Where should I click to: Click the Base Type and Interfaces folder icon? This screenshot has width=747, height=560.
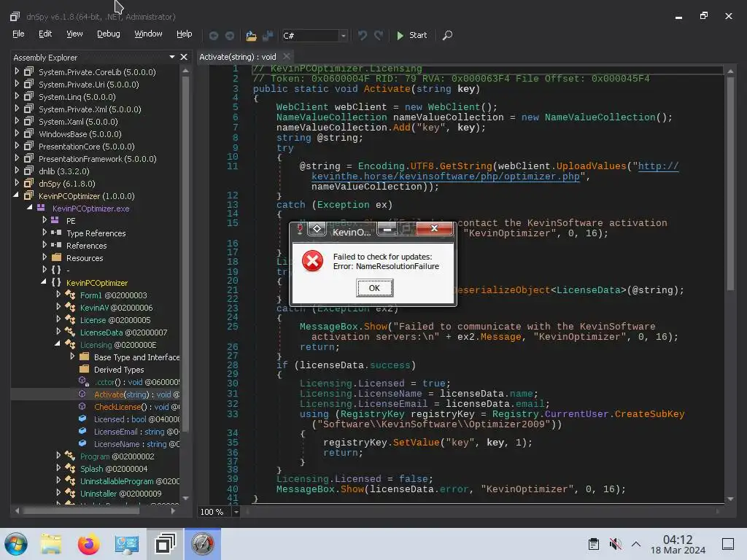[x=85, y=357]
